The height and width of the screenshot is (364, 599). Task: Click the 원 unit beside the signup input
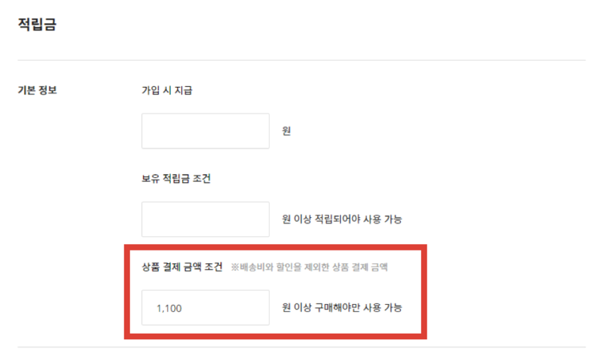(x=287, y=131)
